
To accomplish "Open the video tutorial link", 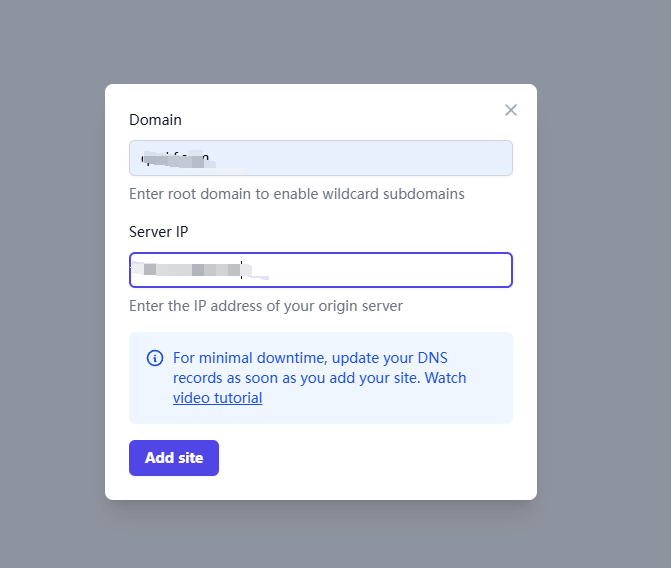I will point(217,398).
